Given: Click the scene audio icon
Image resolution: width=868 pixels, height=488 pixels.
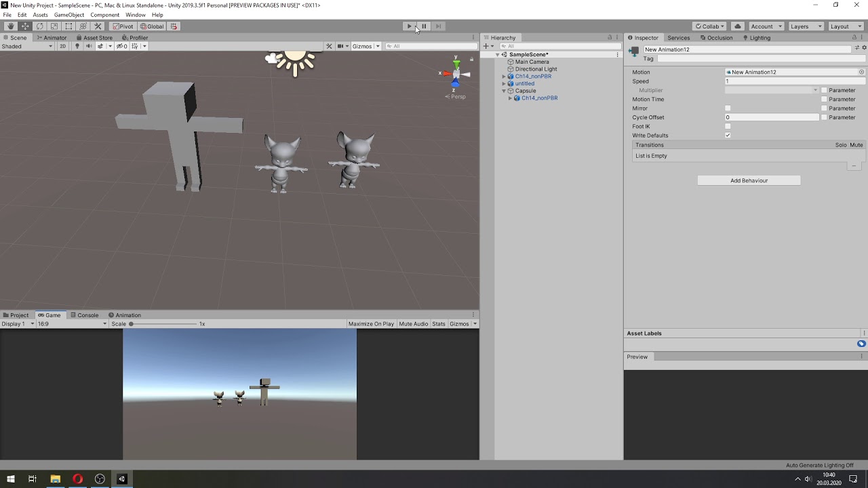Looking at the screenshot, I should (x=87, y=46).
